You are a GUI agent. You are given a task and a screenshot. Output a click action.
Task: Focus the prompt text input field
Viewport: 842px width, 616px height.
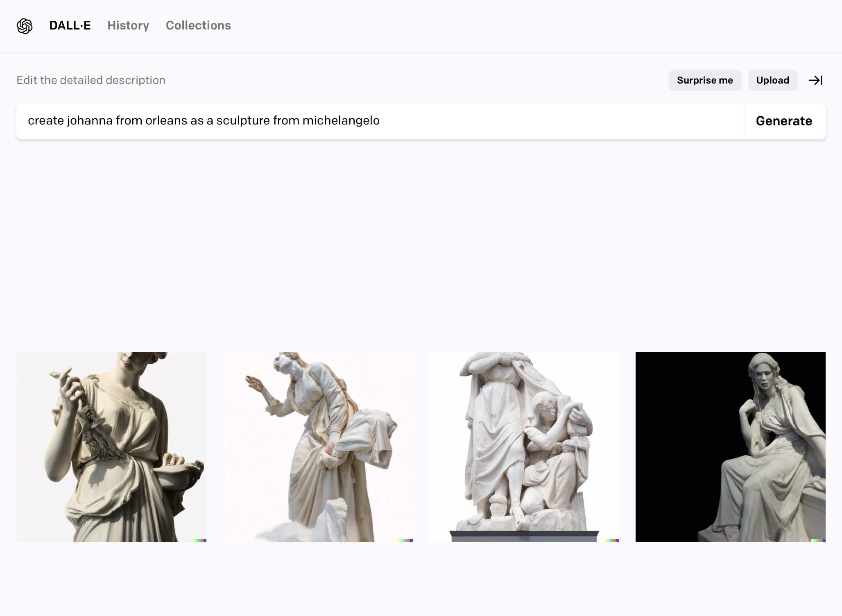coord(380,121)
